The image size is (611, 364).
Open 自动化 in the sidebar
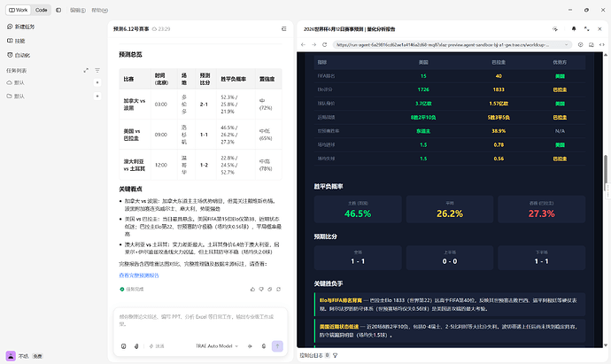(19, 55)
